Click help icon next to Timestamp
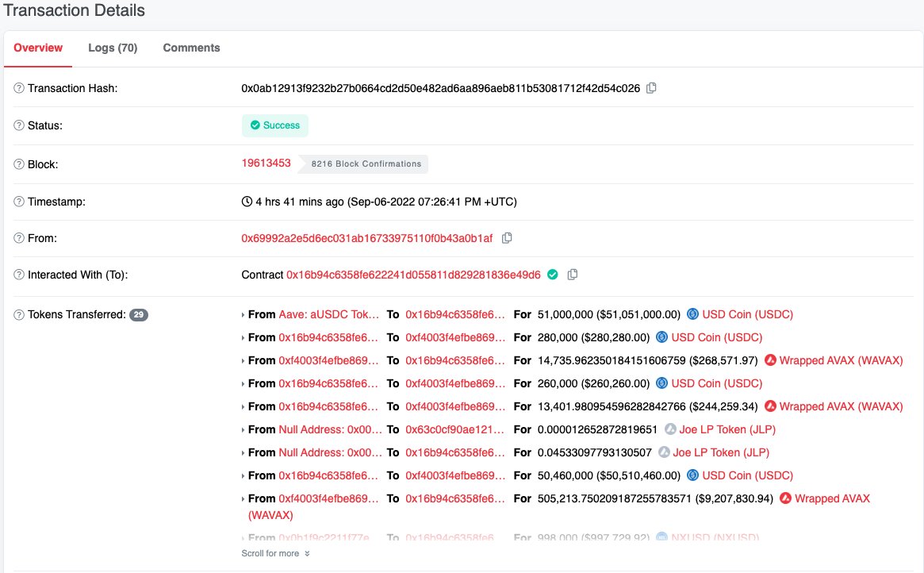 (x=19, y=202)
